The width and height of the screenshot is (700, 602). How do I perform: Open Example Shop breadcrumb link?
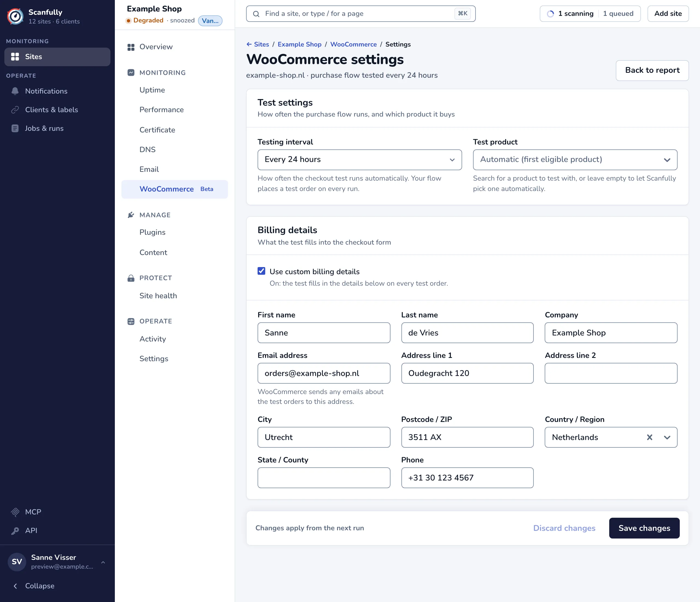coord(299,44)
